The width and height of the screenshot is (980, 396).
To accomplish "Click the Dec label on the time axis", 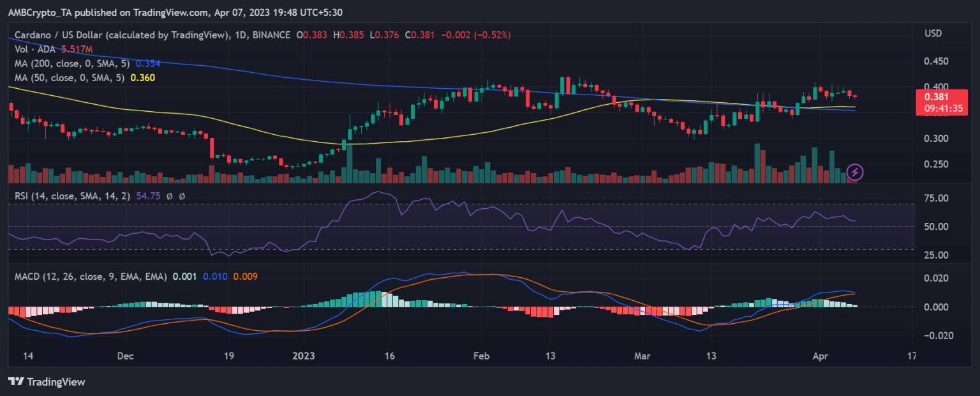I will (125, 356).
